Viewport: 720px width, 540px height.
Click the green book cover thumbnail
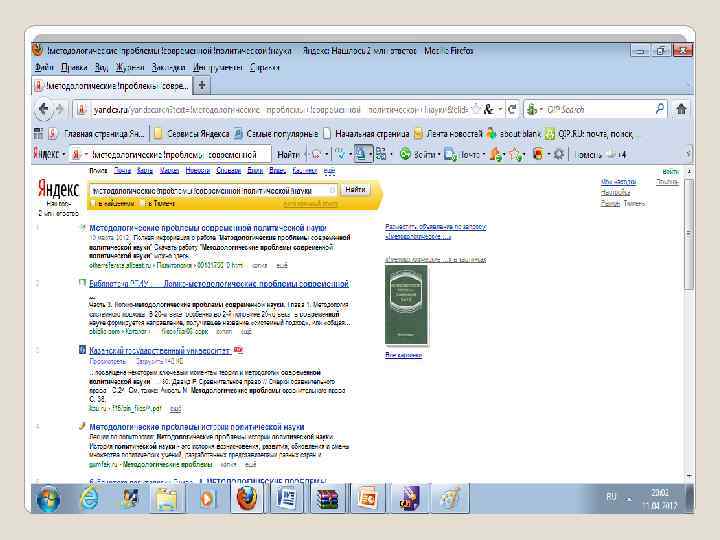(x=406, y=305)
